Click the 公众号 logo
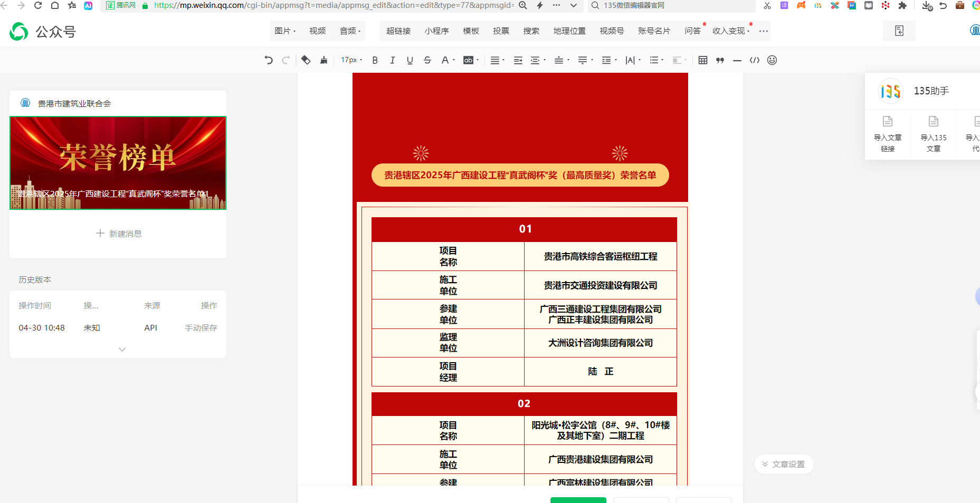The height and width of the screenshot is (503, 980). point(43,32)
